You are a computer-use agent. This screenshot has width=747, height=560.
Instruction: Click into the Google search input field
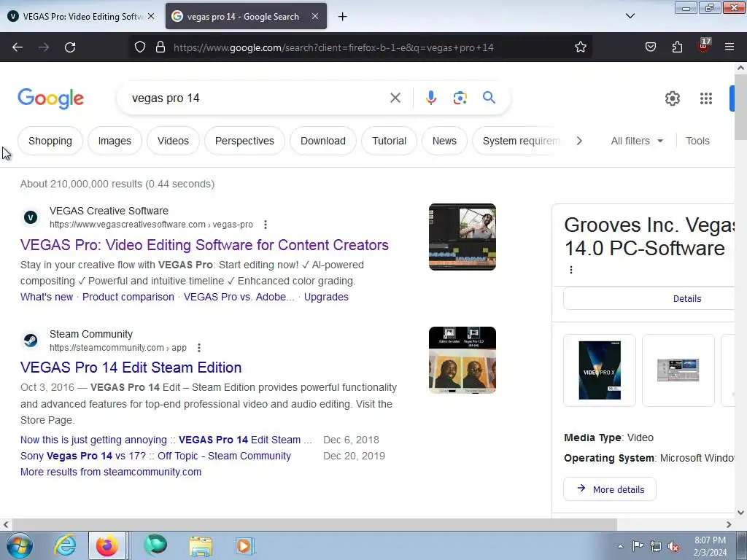pyautogui.click(x=258, y=98)
